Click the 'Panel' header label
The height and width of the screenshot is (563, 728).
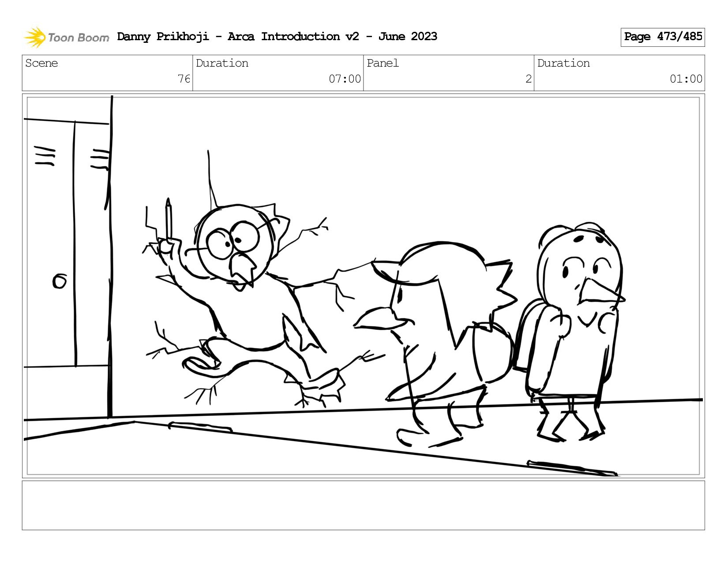383,63
